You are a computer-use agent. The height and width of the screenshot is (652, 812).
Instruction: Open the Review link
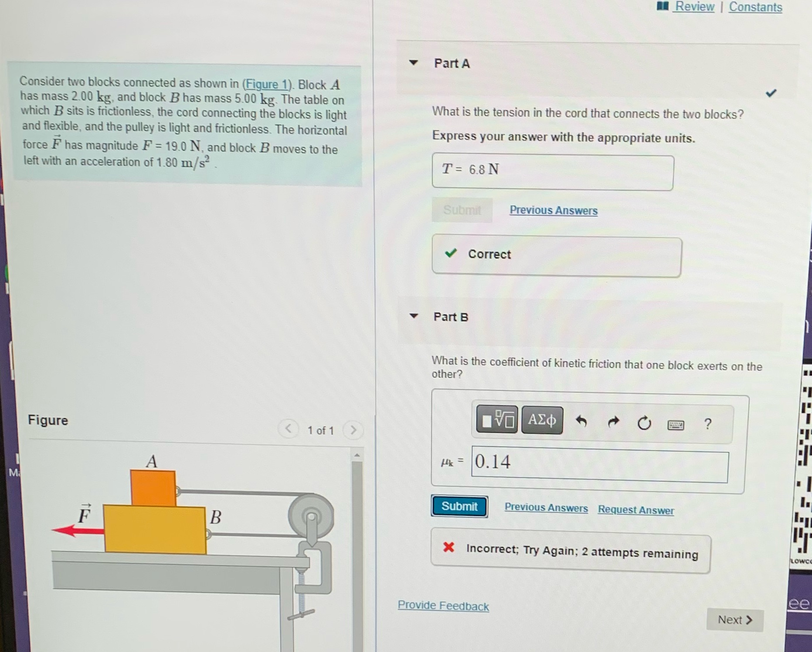pyautogui.click(x=693, y=7)
